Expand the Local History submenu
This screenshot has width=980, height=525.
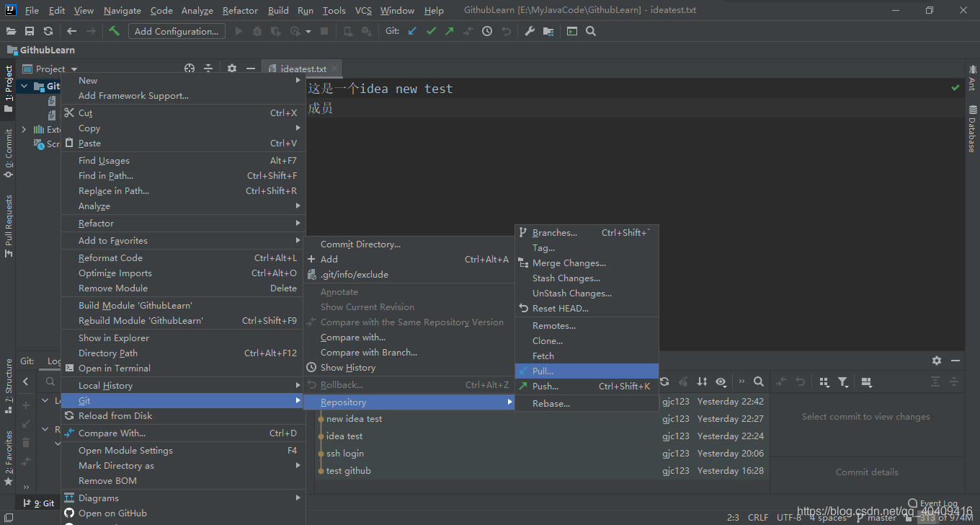[x=182, y=386]
